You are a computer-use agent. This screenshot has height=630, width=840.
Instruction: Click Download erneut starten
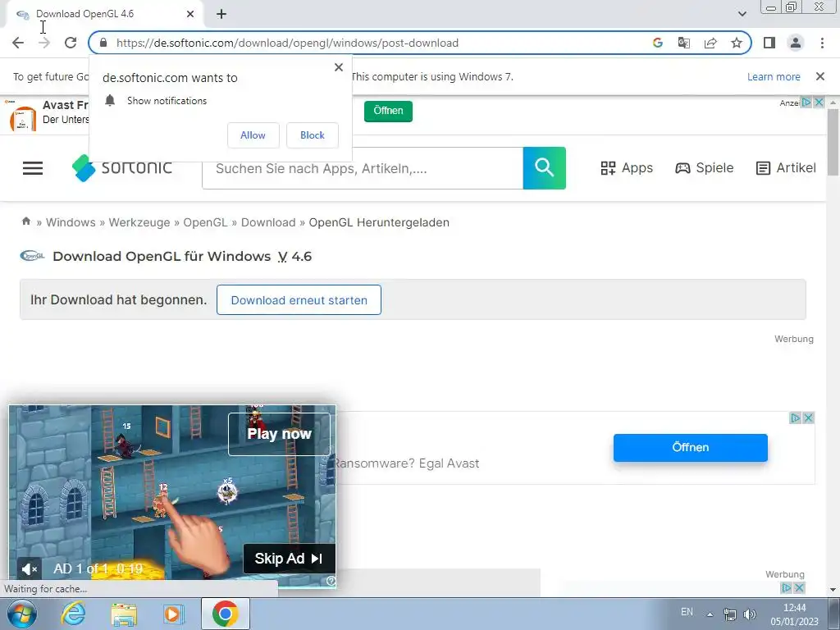click(x=299, y=300)
